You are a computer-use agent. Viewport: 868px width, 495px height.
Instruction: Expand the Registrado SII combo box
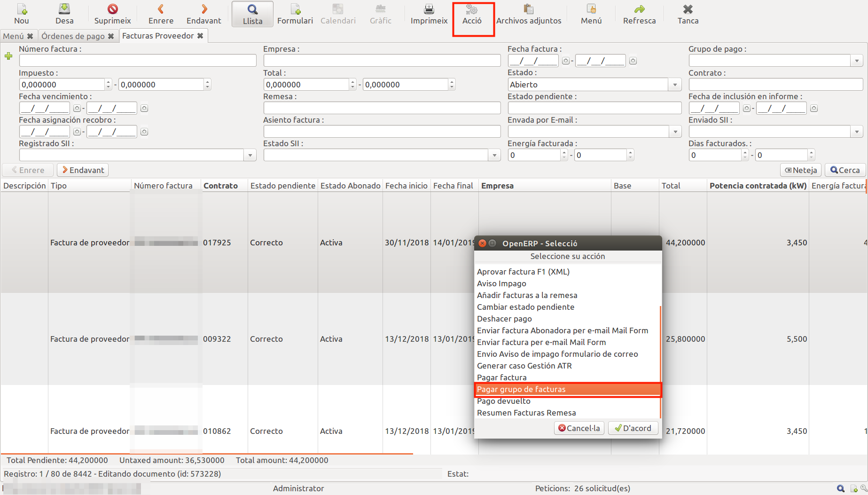coord(250,155)
